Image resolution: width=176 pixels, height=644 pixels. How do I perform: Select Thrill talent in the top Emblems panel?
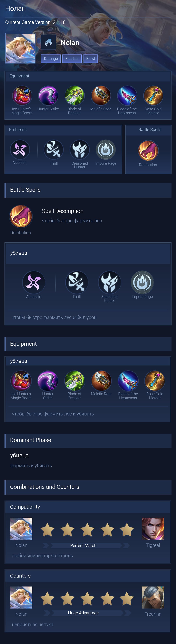point(54,149)
